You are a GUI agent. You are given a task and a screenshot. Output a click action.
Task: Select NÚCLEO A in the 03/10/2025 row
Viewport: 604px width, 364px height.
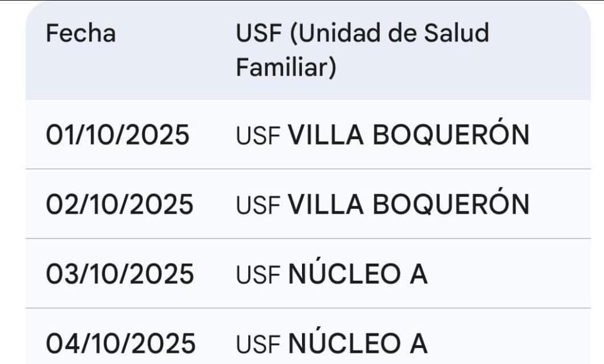click(357, 274)
